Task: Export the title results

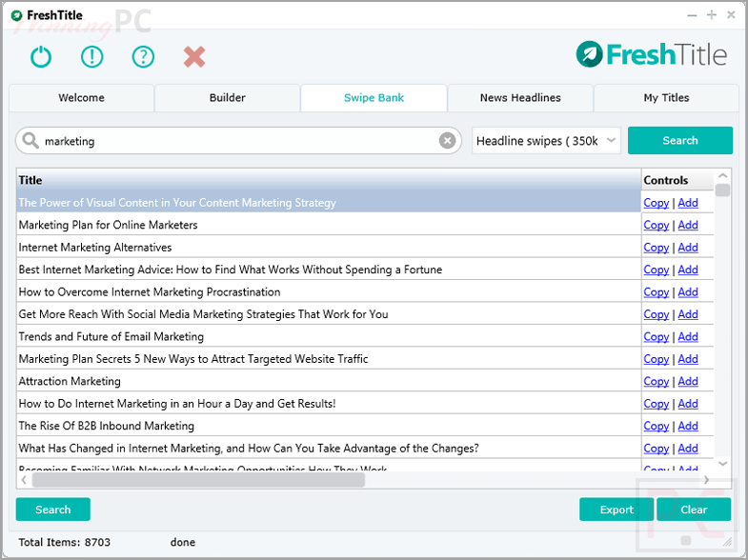Action: coord(617,510)
